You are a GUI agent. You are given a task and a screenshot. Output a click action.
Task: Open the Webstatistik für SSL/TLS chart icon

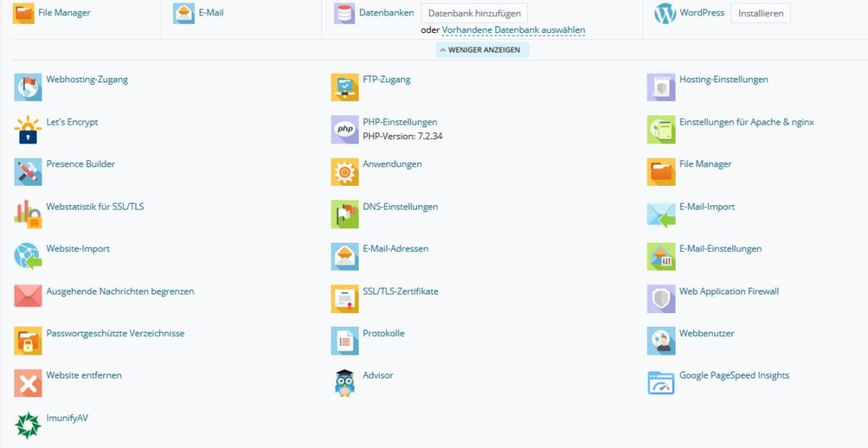[28, 215]
